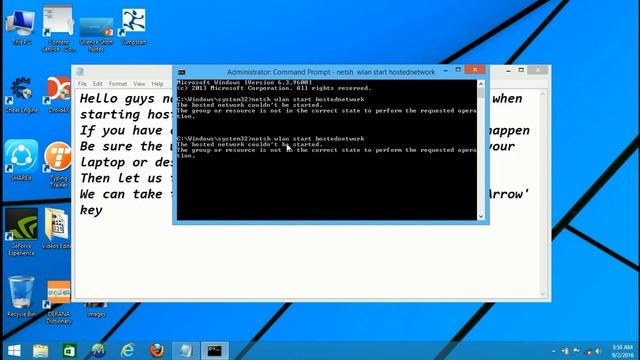Image resolution: width=640 pixels, height=360 pixels.
Task: Switch to Command Prompt taskbar button
Action: 215,350
